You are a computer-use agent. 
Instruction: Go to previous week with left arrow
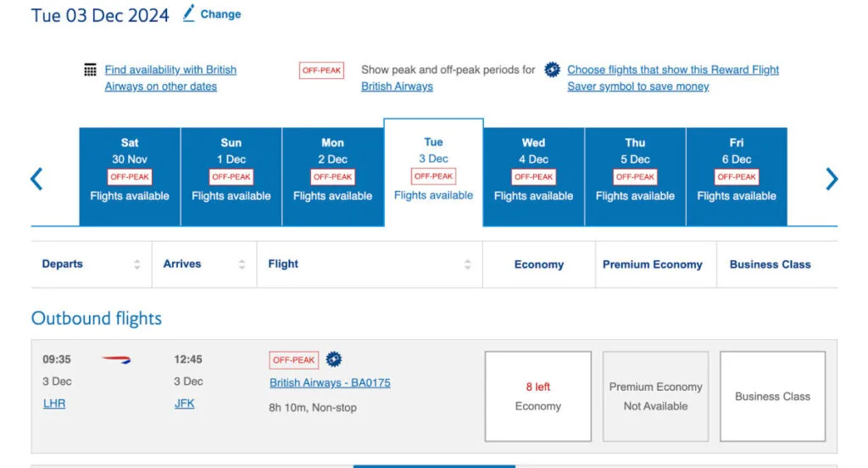point(36,179)
